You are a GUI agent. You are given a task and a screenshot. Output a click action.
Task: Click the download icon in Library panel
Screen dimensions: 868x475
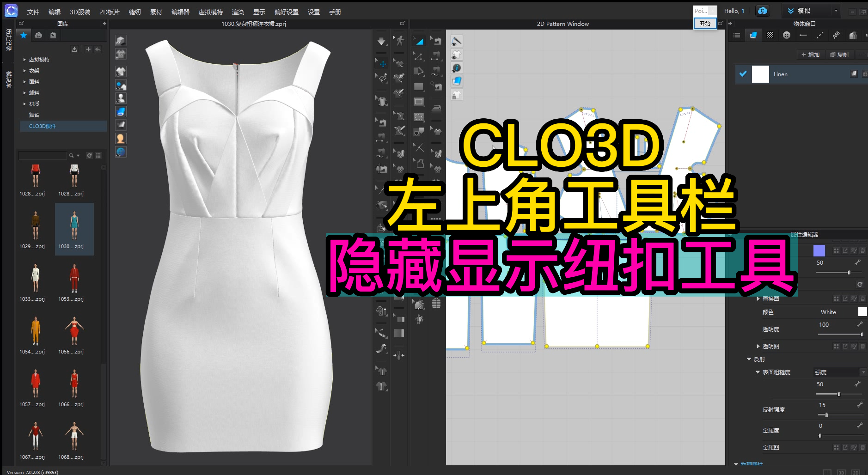(74, 49)
